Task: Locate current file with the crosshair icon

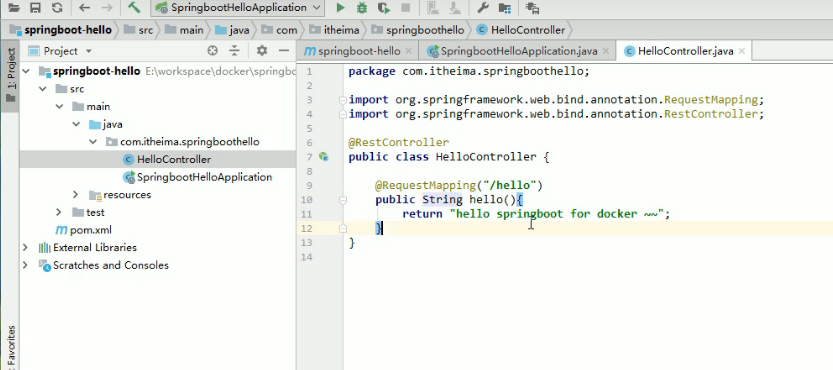Action: (212, 51)
